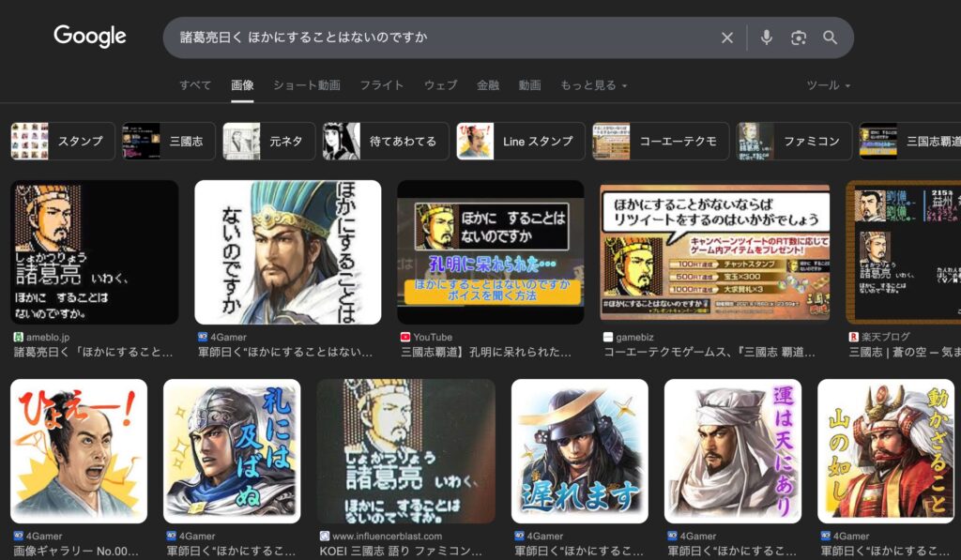Click the magnifying glass search icon
961x560 pixels.
(x=831, y=38)
